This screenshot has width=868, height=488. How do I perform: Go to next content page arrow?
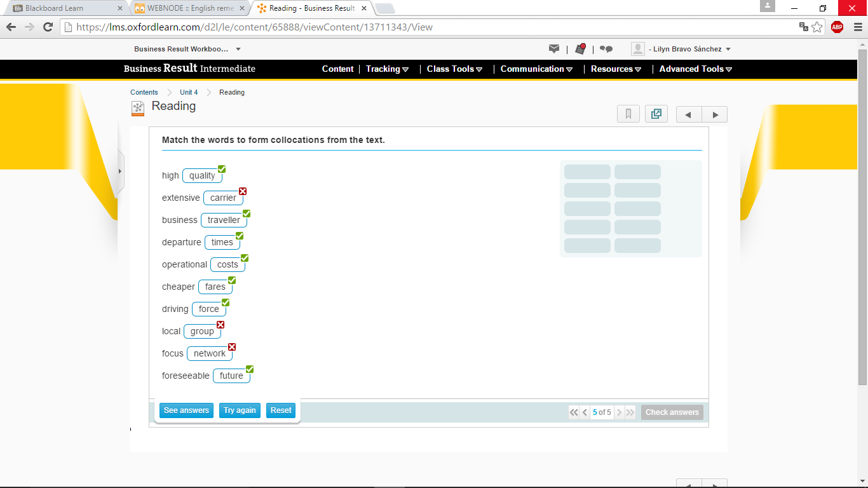pyautogui.click(x=715, y=115)
